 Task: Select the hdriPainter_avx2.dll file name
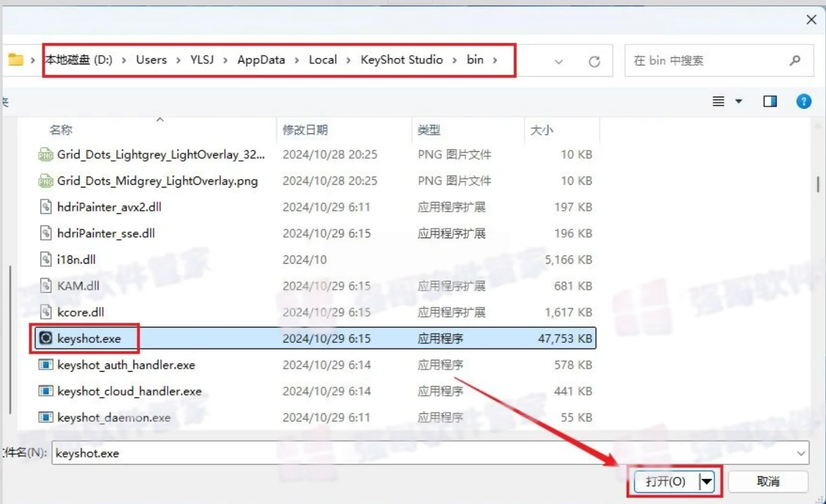(x=109, y=207)
